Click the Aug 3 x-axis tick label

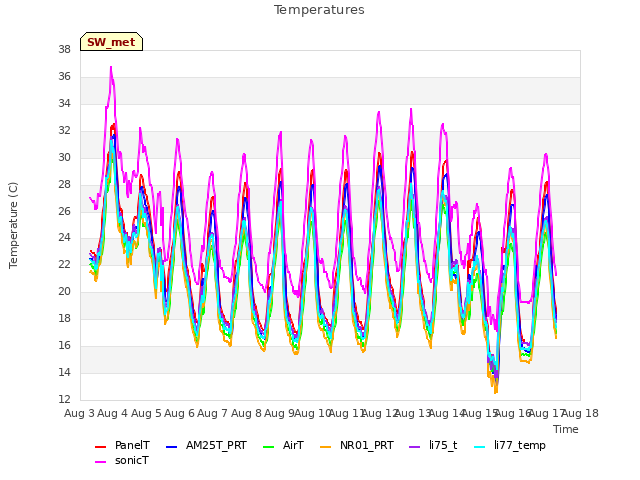(79, 413)
